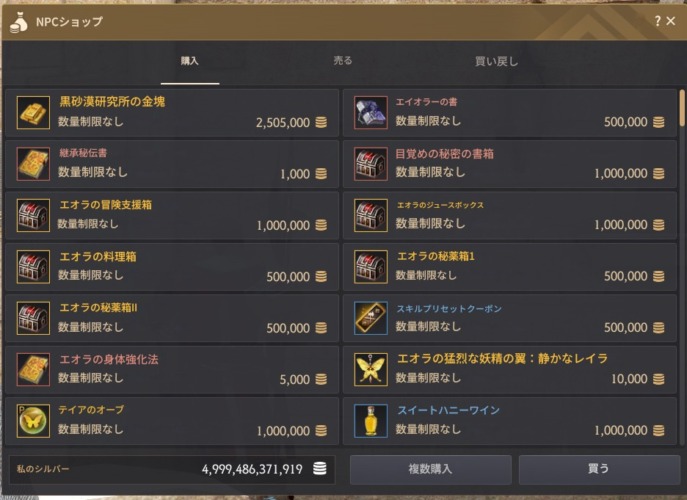The image size is (687, 500).
Task: Click the 私のシルバー silver coin icon
Action: coord(320,468)
